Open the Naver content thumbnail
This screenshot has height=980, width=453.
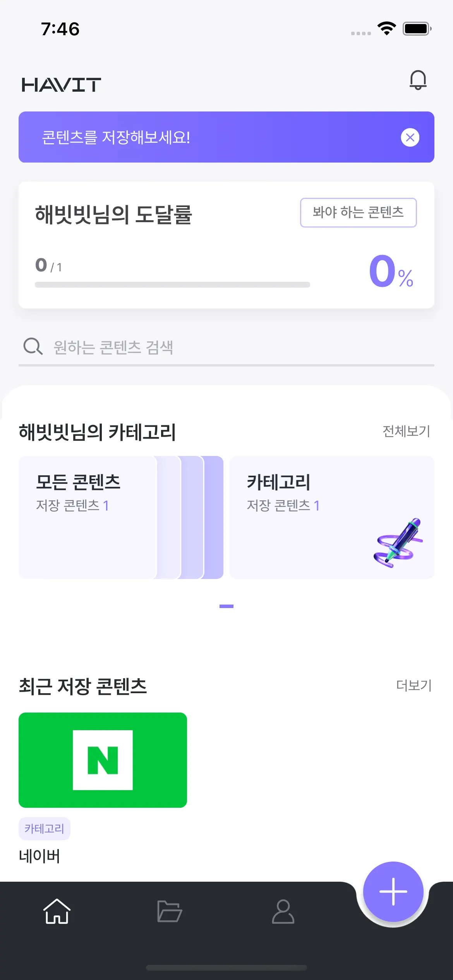click(103, 760)
